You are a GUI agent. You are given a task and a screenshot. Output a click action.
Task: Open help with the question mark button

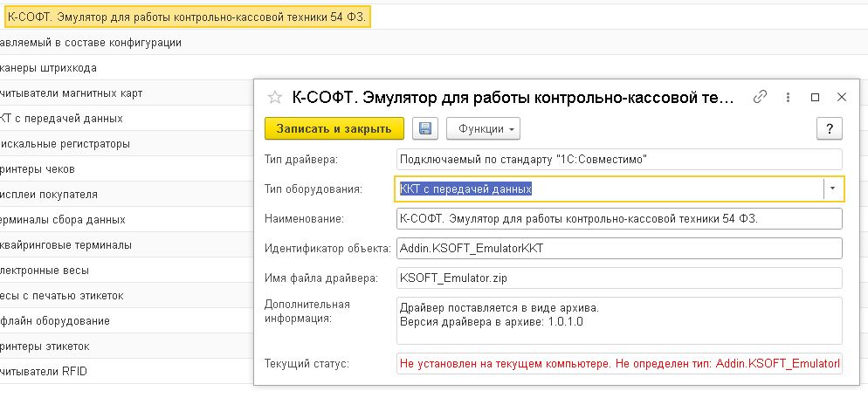tap(830, 128)
